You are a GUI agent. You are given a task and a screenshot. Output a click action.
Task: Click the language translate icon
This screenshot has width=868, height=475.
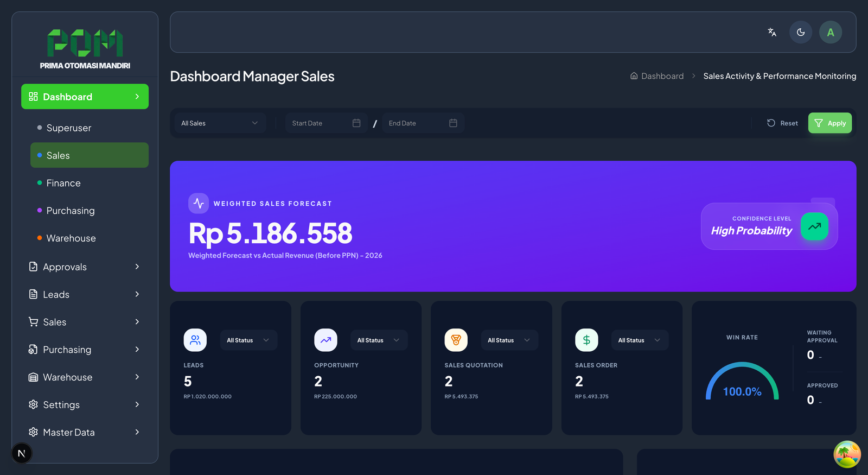[x=772, y=32]
